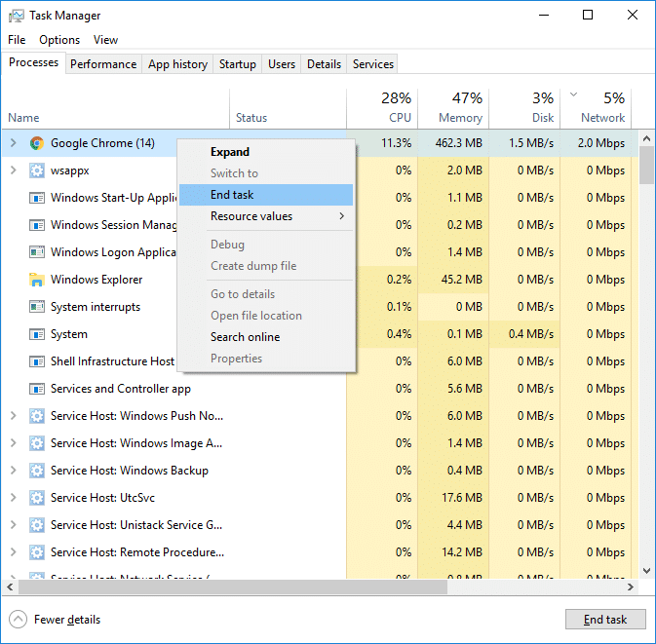This screenshot has width=656, height=644.
Task: Click the System interrupts process icon
Action: 37,307
